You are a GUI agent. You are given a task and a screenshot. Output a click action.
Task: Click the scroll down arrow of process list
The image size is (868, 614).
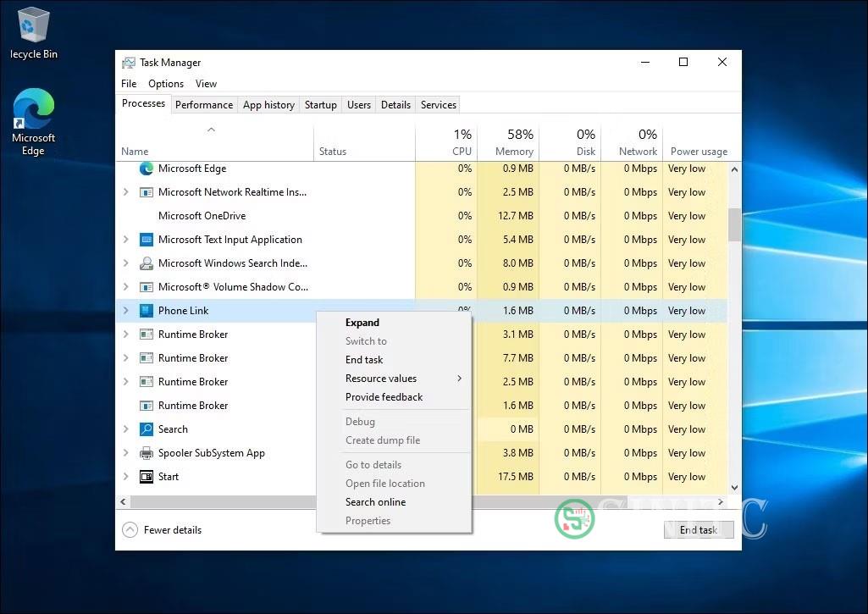(734, 488)
